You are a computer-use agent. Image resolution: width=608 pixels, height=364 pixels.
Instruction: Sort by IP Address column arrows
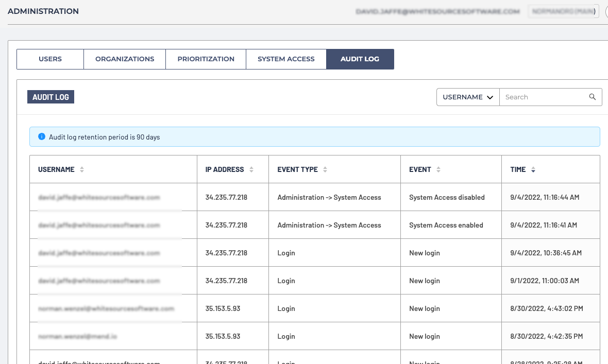[251, 169]
